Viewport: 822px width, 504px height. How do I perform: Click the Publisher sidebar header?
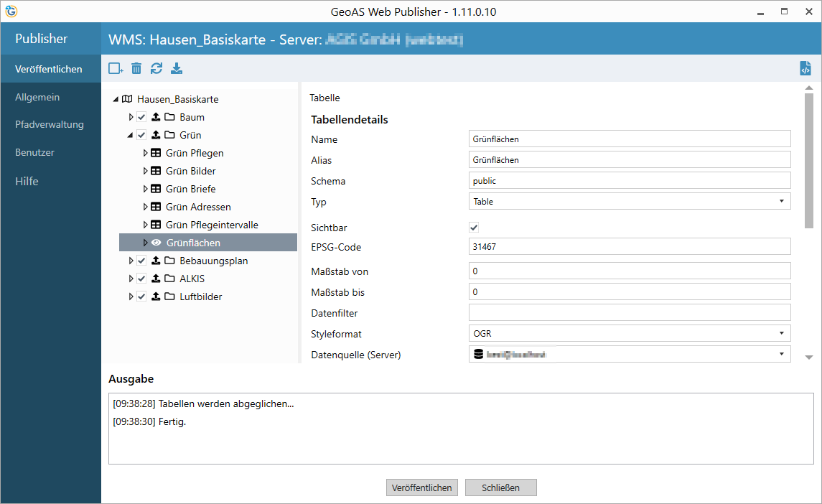pyautogui.click(x=50, y=38)
